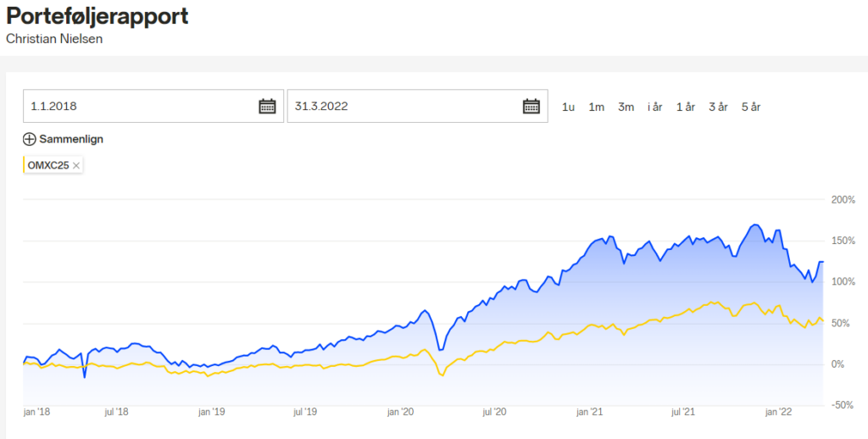
Task: Click the Porteføljerapport heading
Action: pos(97,17)
